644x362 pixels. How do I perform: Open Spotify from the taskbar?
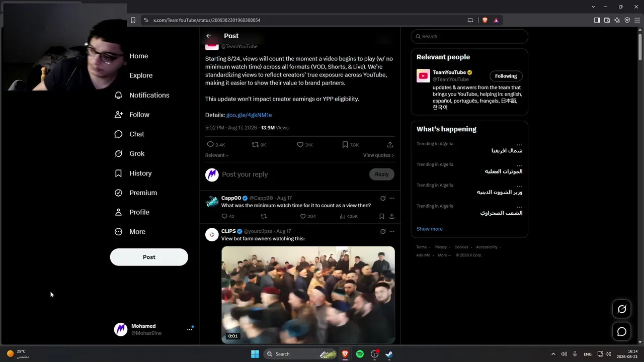coord(360,354)
